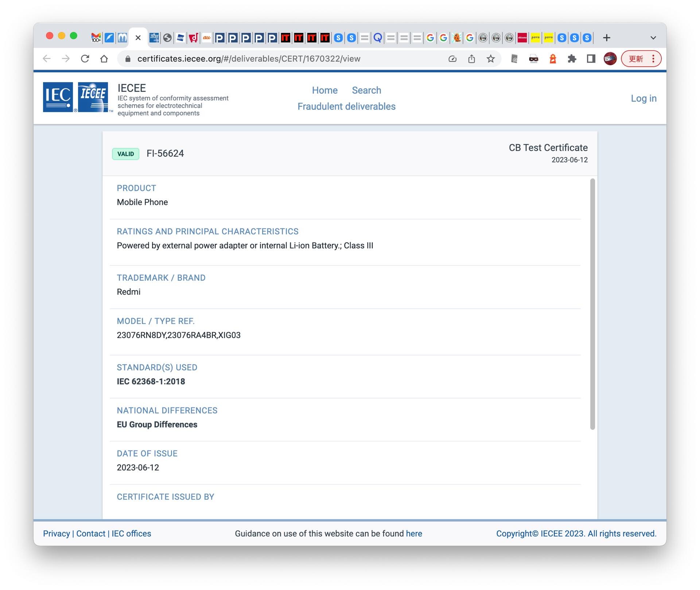Open the Home navigation link
The width and height of the screenshot is (700, 590).
[x=324, y=90]
